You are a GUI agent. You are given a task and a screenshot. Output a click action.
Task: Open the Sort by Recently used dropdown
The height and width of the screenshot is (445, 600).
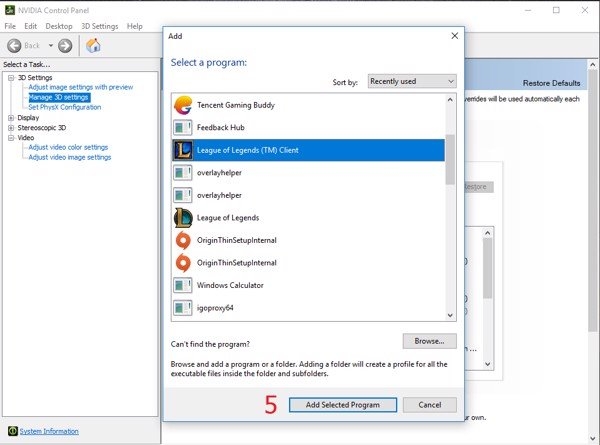(x=412, y=82)
